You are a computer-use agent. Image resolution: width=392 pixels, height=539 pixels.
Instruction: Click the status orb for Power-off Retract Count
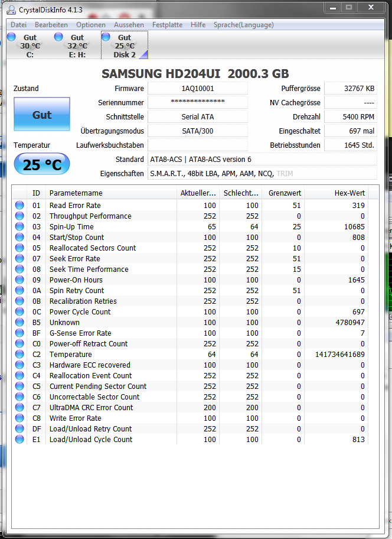click(x=19, y=344)
